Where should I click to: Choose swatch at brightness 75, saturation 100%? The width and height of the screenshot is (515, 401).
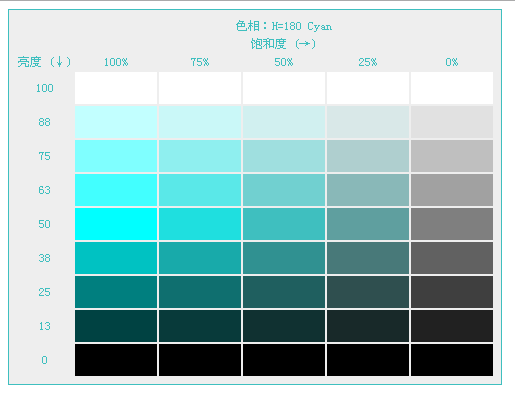pyautogui.click(x=116, y=156)
